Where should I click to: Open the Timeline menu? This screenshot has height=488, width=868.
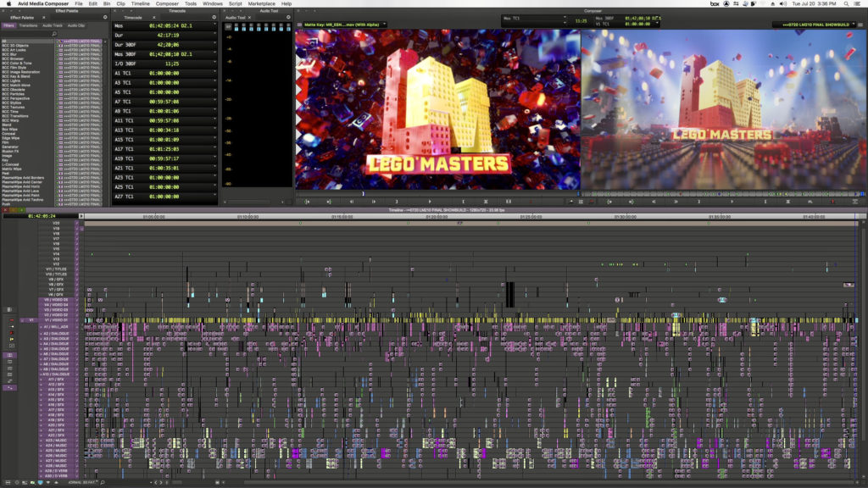coord(140,3)
